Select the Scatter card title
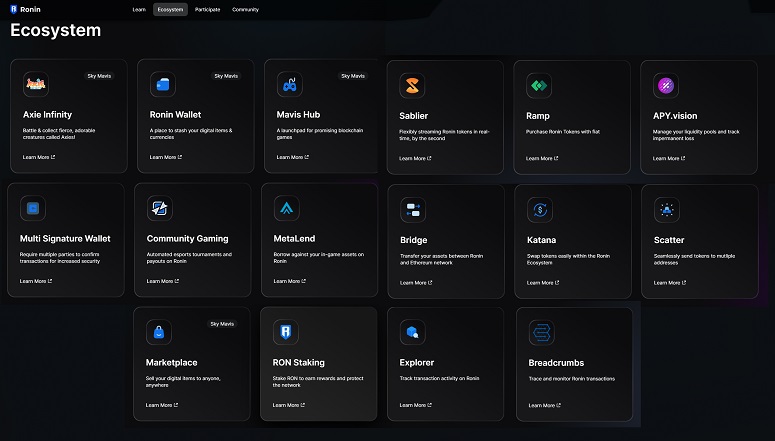This screenshot has width=775, height=441. coord(669,240)
